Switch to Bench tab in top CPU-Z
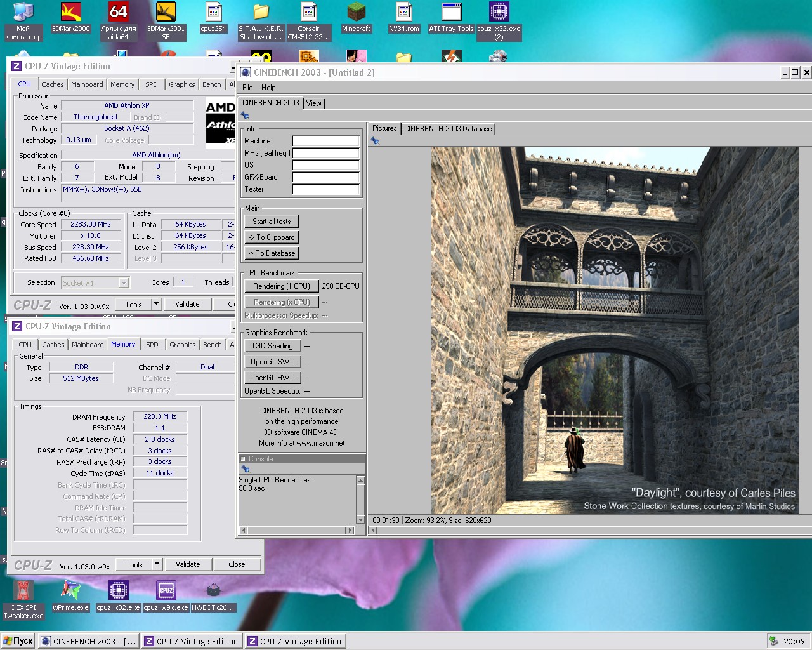Image resolution: width=812 pixels, height=650 pixels. [212, 84]
